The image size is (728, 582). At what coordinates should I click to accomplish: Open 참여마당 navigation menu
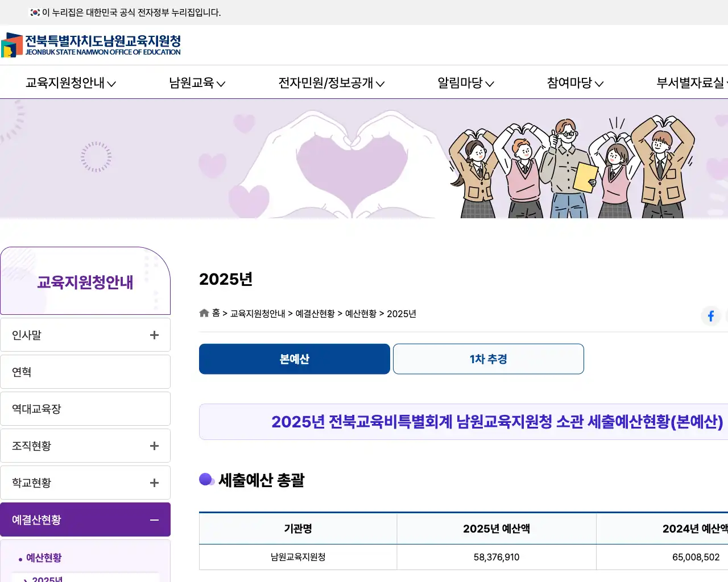point(574,83)
